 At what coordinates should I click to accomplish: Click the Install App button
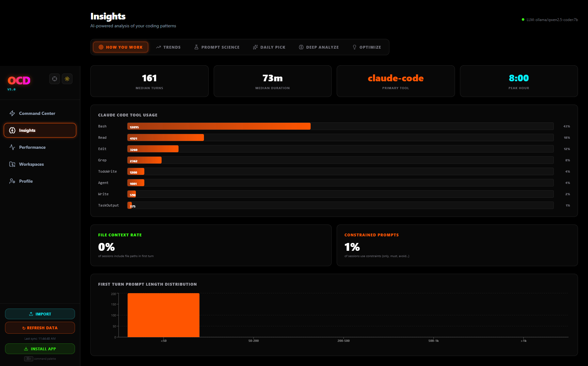[40, 349]
